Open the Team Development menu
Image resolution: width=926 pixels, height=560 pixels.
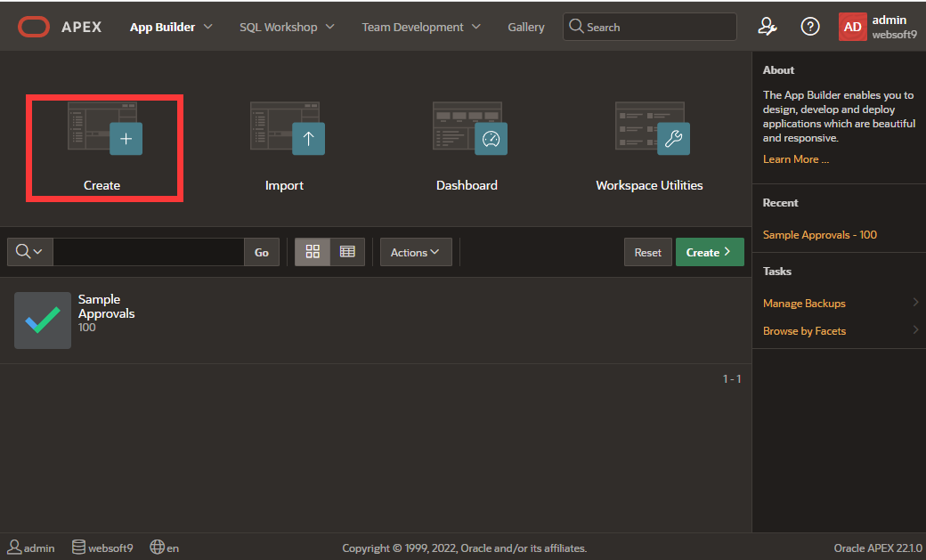[420, 27]
